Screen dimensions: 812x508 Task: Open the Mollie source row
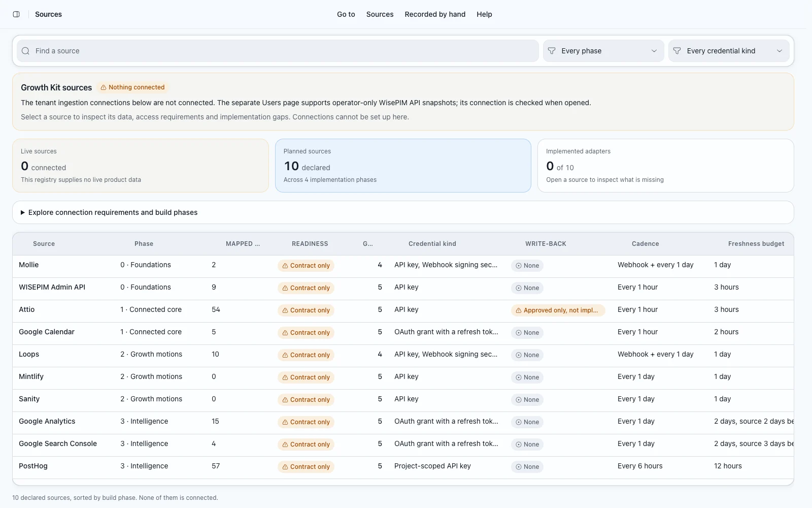click(x=403, y=266)
